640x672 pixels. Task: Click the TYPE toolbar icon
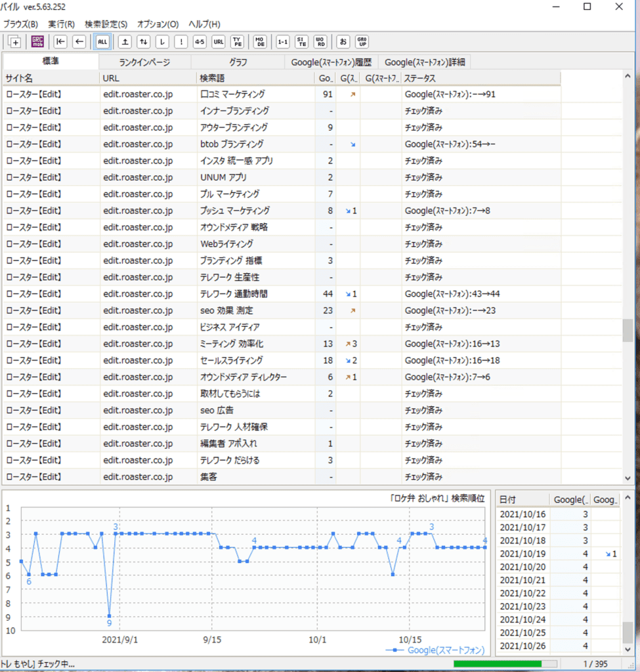(x=237, y=41)
